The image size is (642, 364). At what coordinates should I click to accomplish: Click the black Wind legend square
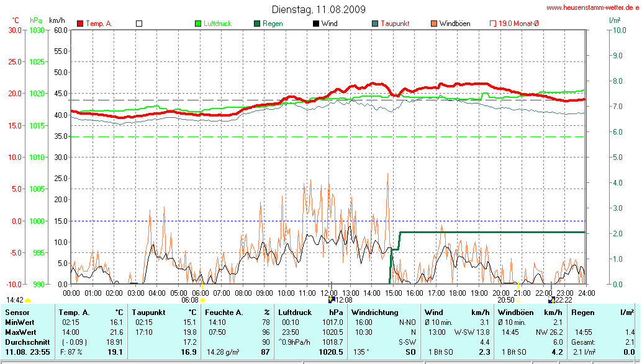[315, 24]
